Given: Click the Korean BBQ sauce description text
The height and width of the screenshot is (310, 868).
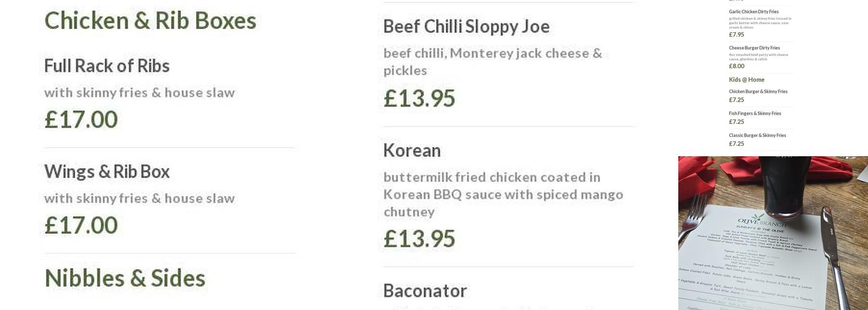Looking at the screenshot, I should (503, 195).
